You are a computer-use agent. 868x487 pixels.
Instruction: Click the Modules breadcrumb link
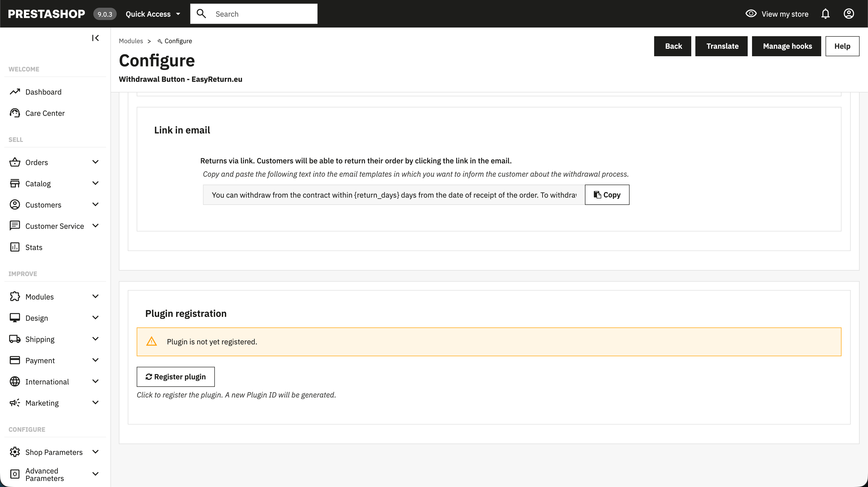coord(131,41)
